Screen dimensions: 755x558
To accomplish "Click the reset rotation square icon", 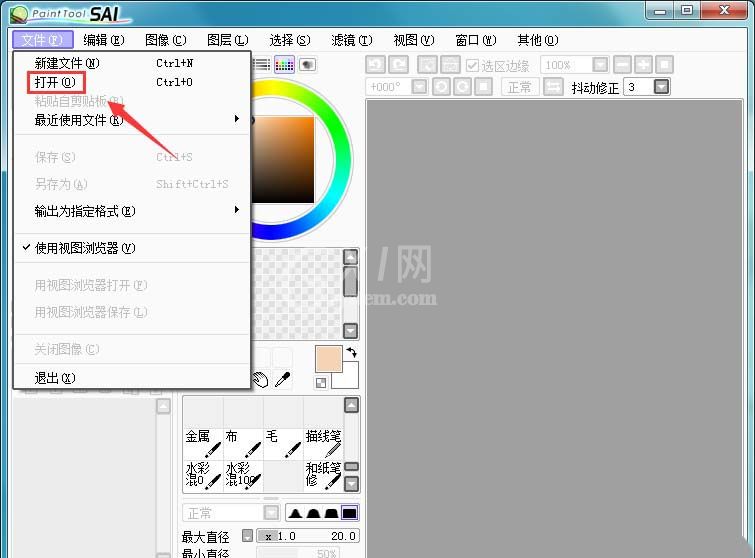I will [x=483, y=87].
